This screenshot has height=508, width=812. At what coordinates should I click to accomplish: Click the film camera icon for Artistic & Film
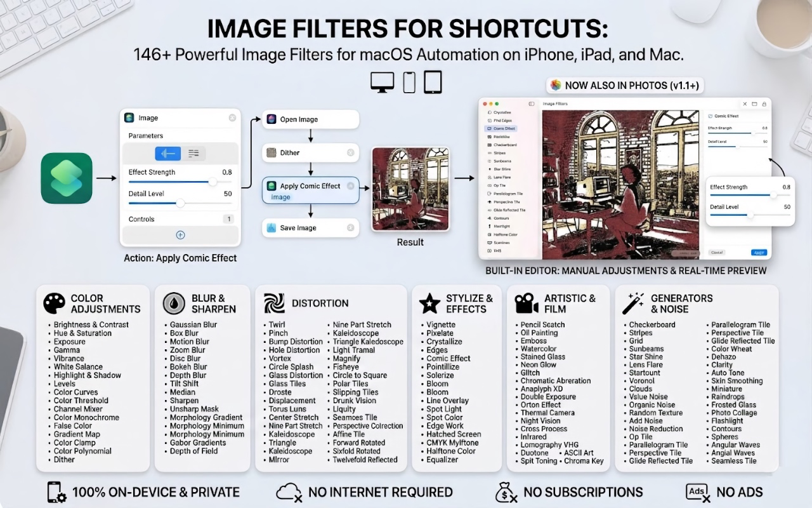tap(527, 304)
